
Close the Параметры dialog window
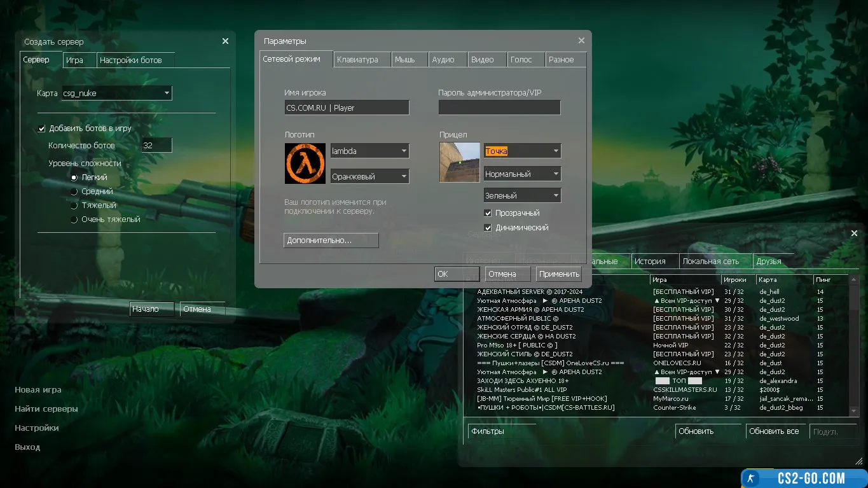click(581, 41)
